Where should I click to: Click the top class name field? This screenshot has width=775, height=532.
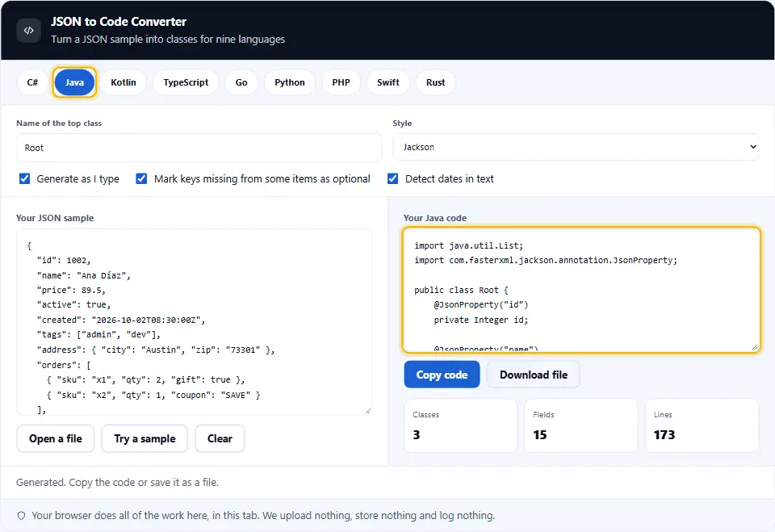(x=199, y=148)
